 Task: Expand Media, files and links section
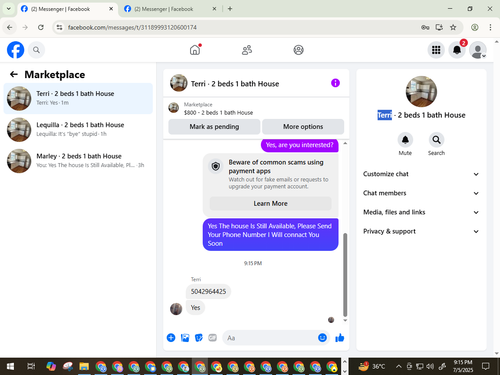[x=421, y=212]
